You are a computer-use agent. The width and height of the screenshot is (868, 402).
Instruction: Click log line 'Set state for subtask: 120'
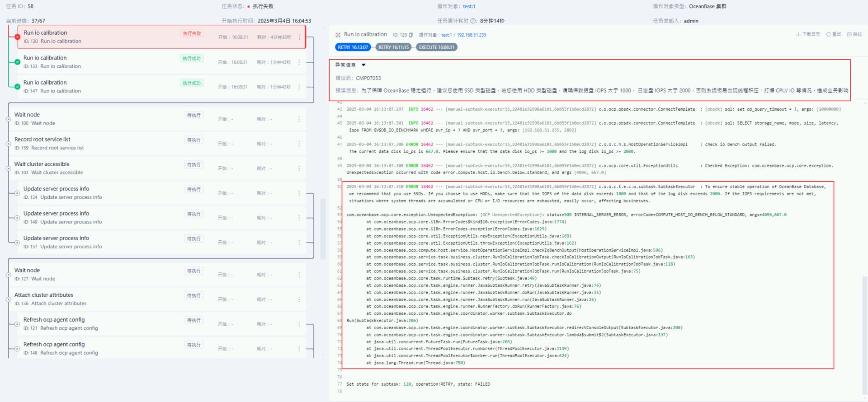(x=418, y=384)
